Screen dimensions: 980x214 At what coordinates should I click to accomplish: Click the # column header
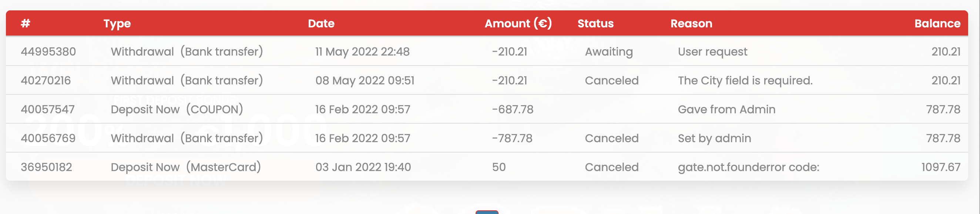point(26,24)
